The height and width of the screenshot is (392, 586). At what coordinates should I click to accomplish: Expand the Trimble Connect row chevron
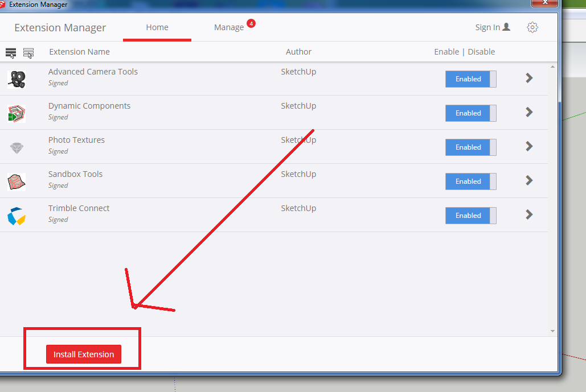(528, 215)
